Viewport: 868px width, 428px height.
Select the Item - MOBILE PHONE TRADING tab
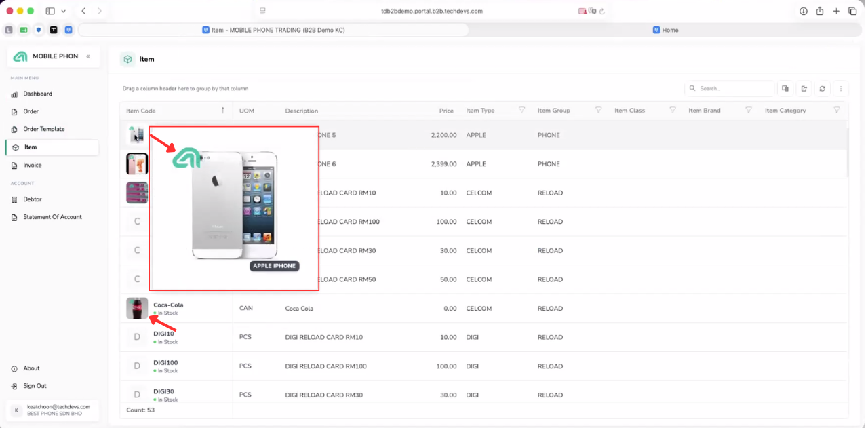point(273,30)
